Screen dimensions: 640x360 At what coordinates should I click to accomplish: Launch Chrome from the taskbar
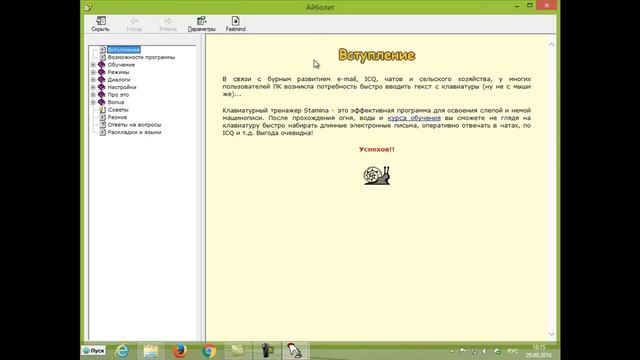click(209, 351)
